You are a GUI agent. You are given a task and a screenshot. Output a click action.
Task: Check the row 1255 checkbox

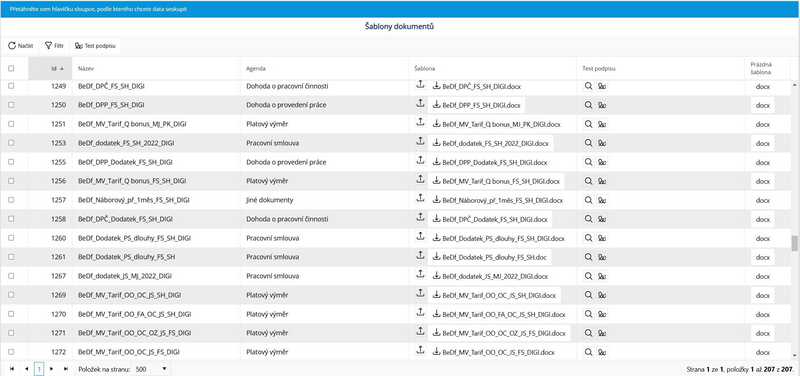(x=11, y=162)
